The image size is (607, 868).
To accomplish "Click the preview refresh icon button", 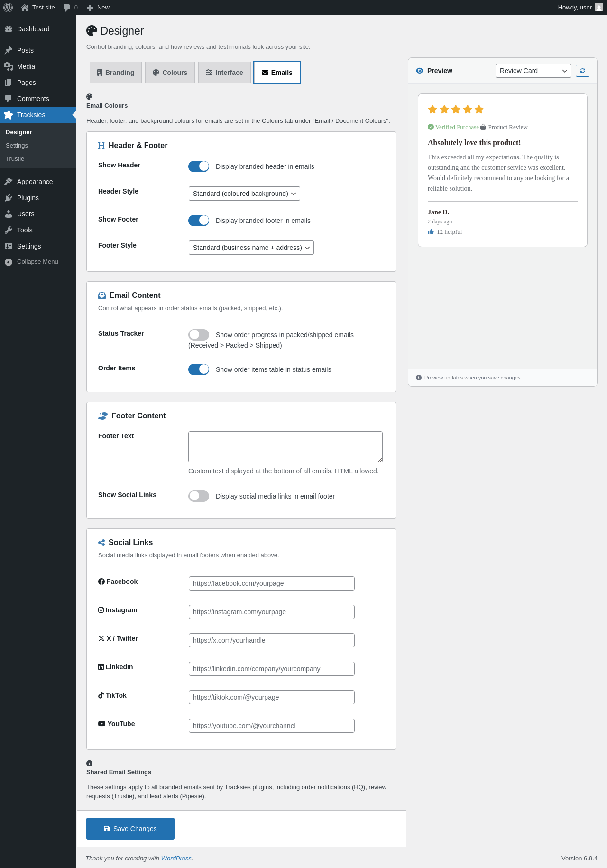I will click(x=582, y=71).
